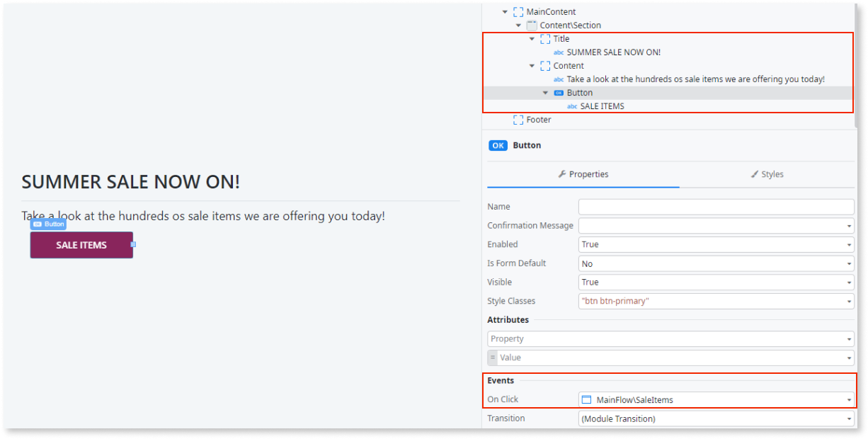The image size is (868, 439).
Task: Click the abc icon next to SALE ITEMS
Action: [572, 106]
